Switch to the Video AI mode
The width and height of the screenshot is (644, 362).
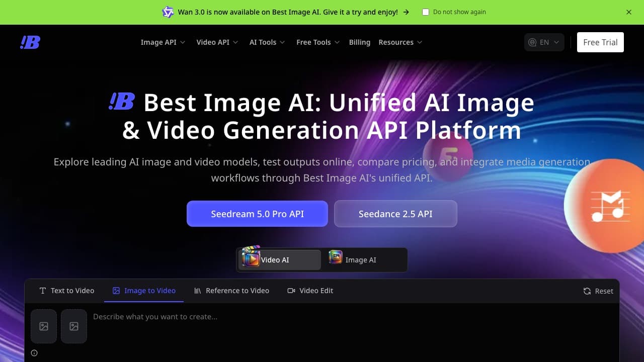click(279, 260)
